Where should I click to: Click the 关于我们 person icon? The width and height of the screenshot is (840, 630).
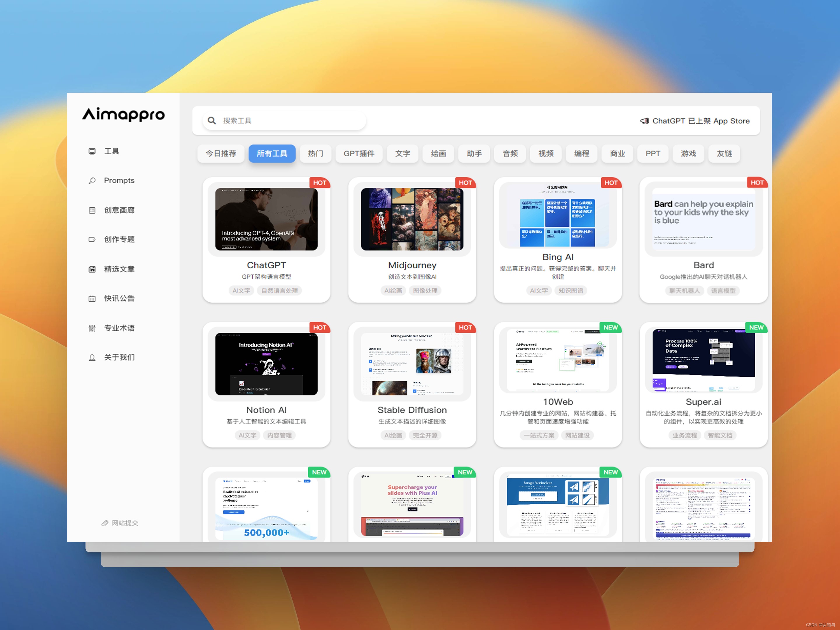(92, 357)
